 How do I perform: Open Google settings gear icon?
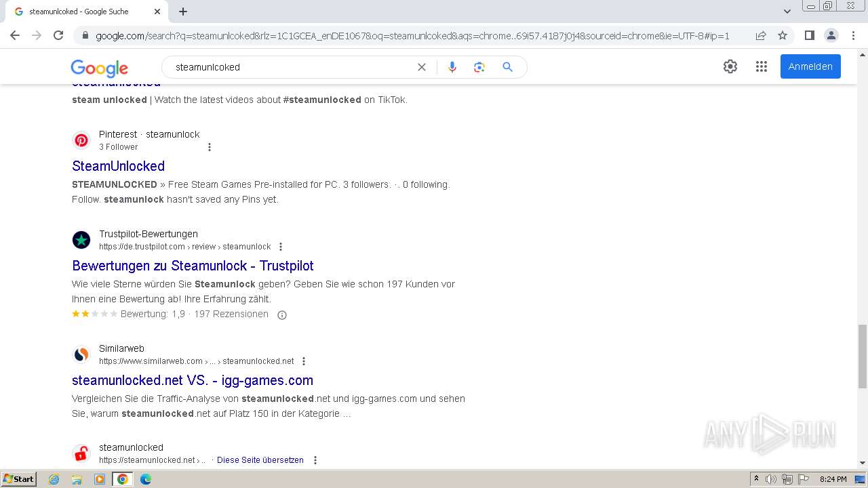tap(730, 66)
